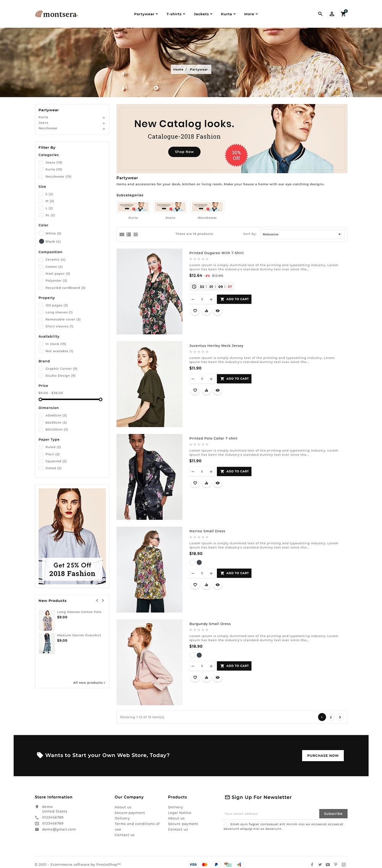Quick view Printed Polo Collar T-shirt
The image size is (382, 868).
coord(217,483)
